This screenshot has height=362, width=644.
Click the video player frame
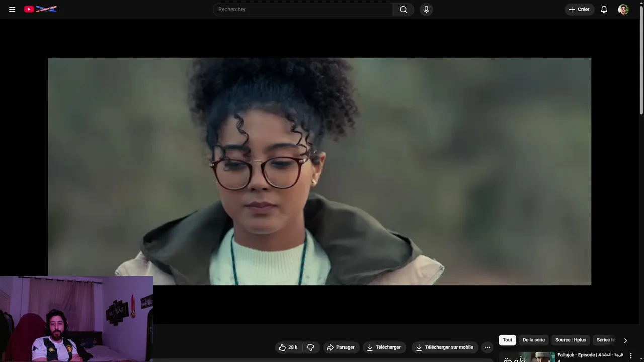pyautogui.click(x=319, y=171)
